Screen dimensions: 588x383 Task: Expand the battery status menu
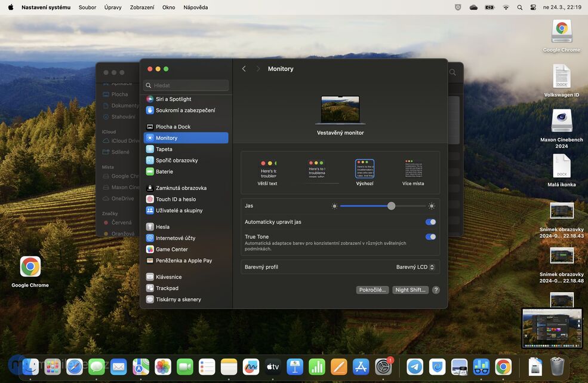tap(490, 7)
